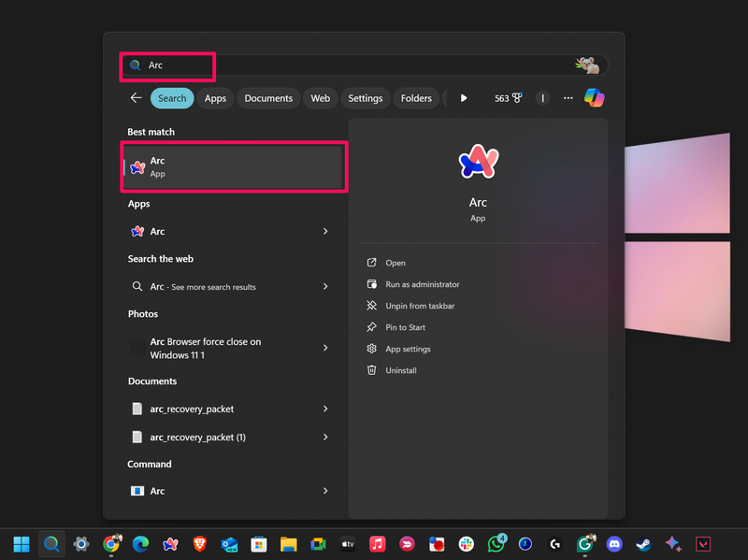Viewport: 748px width, 560px height.
Task: Expand Arc web search results chevron
Action: pyautogui.click(x=325, y=286)
